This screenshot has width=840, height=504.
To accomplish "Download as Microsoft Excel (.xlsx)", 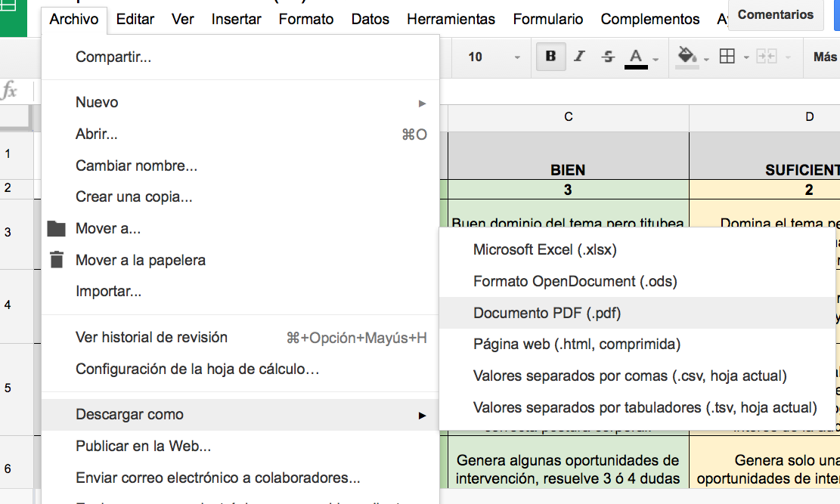I will point(637,249).
